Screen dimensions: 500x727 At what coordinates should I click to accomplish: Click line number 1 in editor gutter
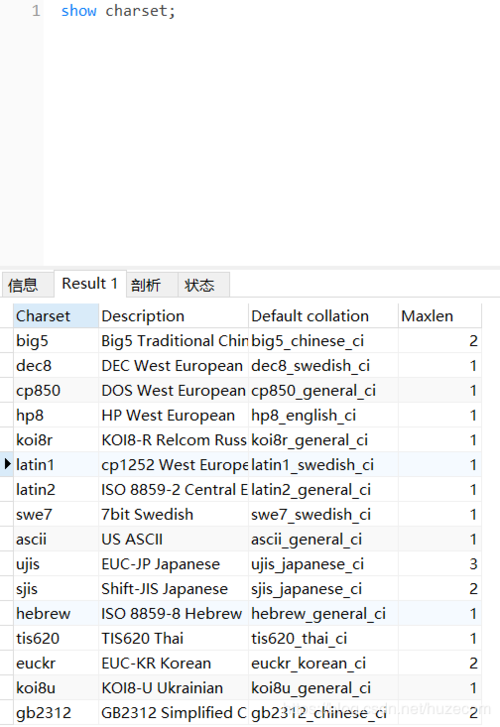click(x=36, y=11)
